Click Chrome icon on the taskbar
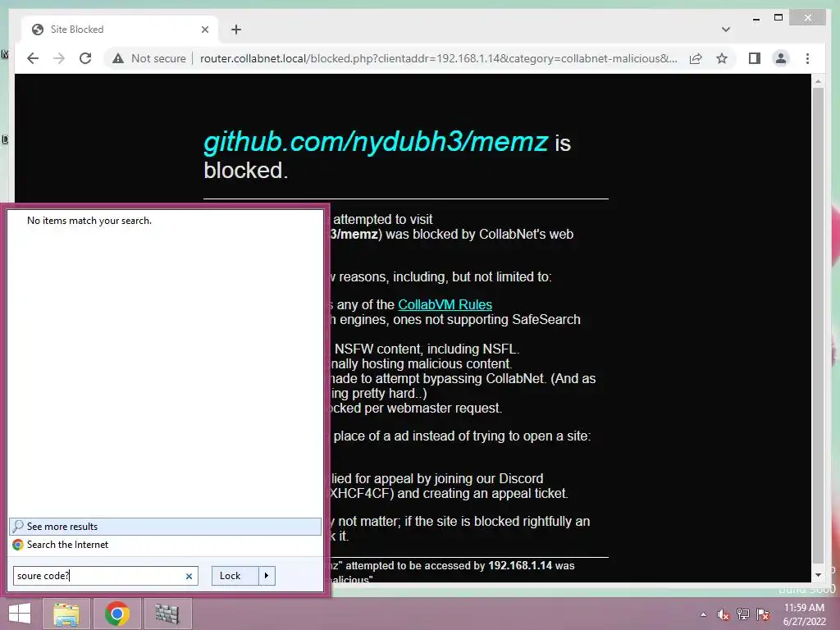This screenshot has width=840, height=630. pyautogui.click(x=116, y=614)
